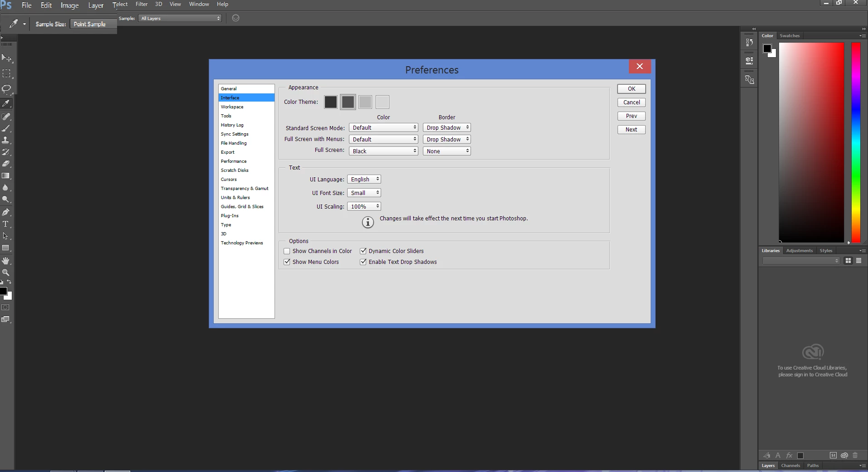868x472 pixels.
Task: Open Full Screen border dropdown set to None
Action: 446,151
